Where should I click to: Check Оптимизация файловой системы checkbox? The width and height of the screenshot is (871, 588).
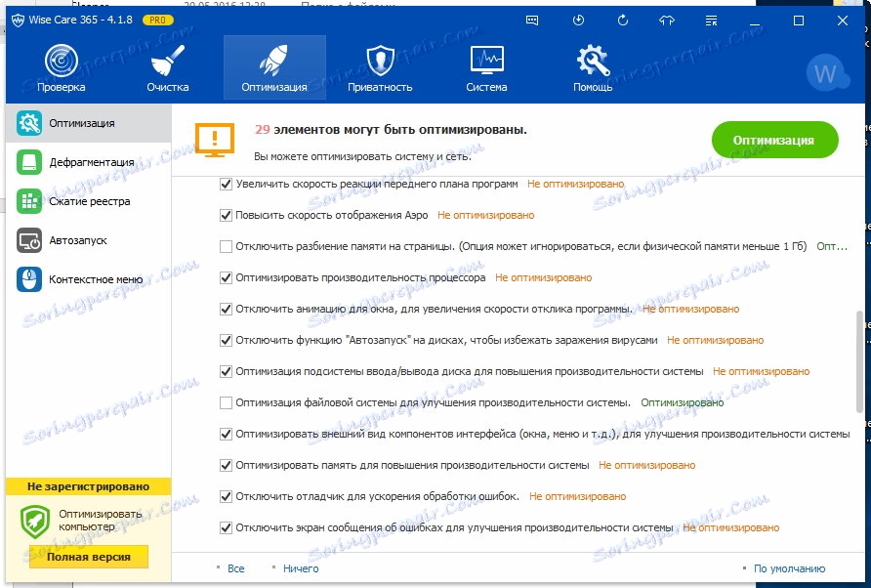tap(226, 402)
